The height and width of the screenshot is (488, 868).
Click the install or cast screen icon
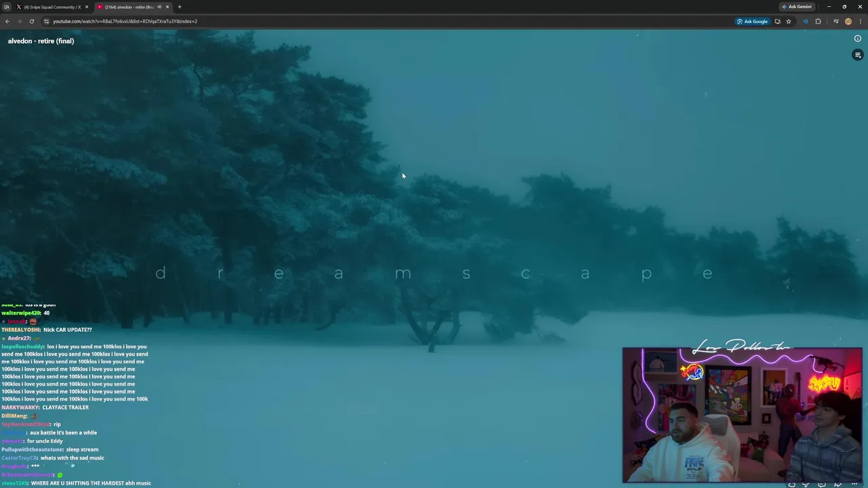click(x=777, y=21)
